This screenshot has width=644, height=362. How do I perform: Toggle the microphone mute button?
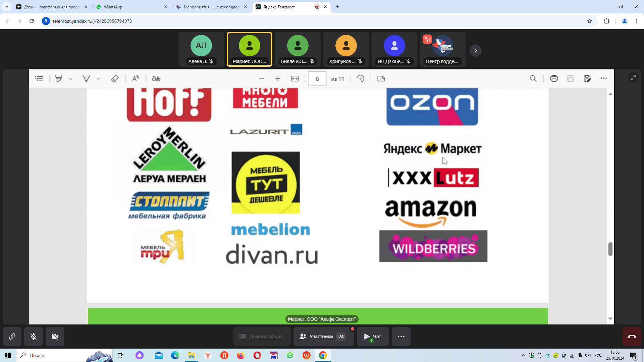(34, 336)
